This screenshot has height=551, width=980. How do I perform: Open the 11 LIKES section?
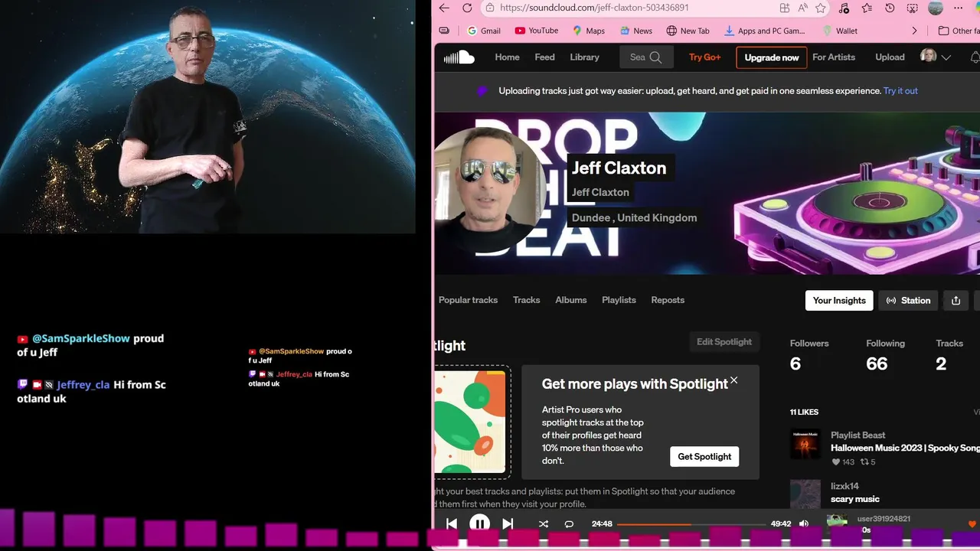pos(804,412)
